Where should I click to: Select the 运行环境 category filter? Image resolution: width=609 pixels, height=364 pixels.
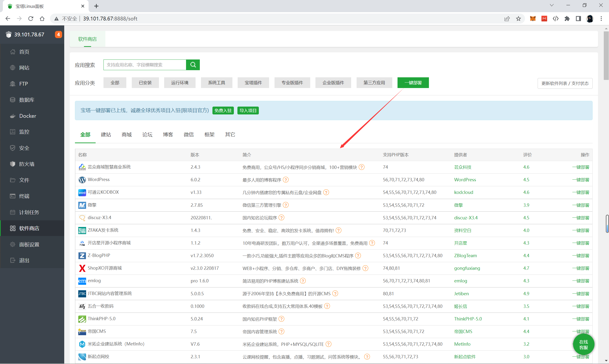pos(180,83)
